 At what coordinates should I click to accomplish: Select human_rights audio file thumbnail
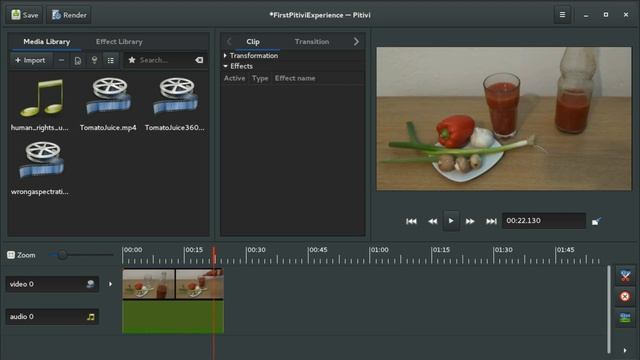pyautogui.click(x=41, y=98)
